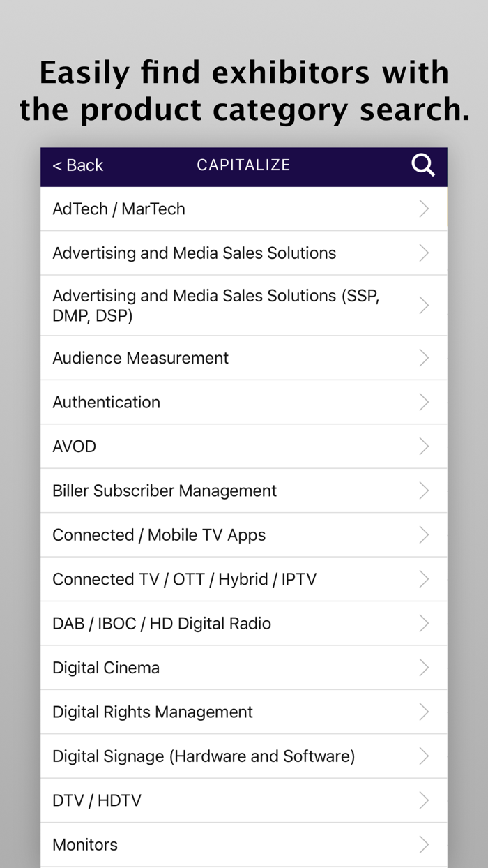This screenshot has width=488, height=868.
Task: Go back using the Back button
Action: (77, 165)
